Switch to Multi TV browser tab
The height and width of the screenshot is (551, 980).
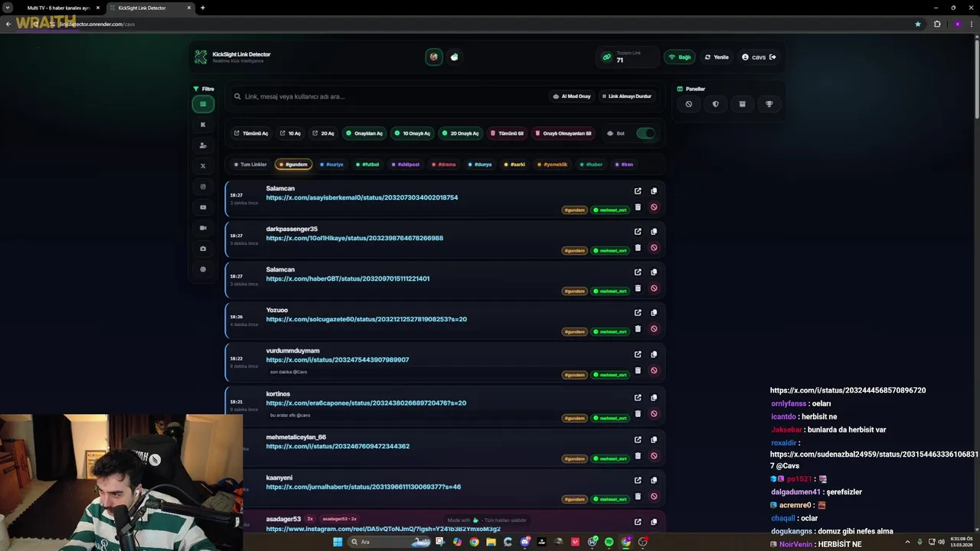pyautogui.click(x=58, y=8)
